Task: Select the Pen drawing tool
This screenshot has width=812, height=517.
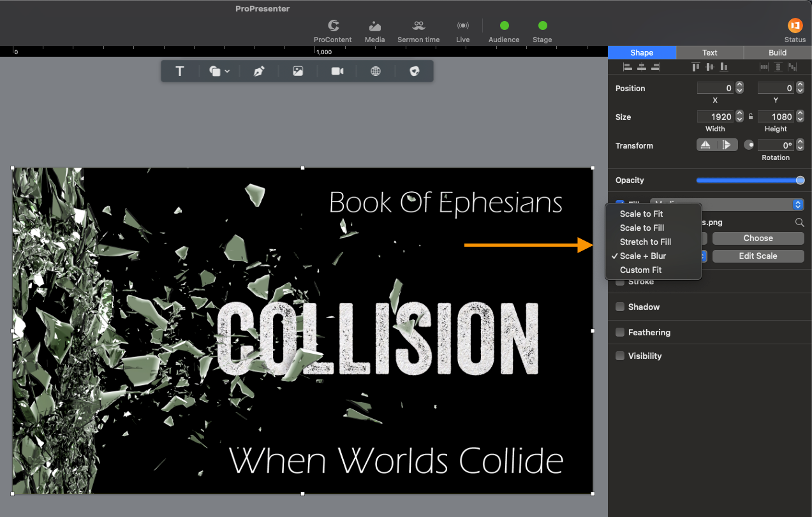Action: click(258, 71)
